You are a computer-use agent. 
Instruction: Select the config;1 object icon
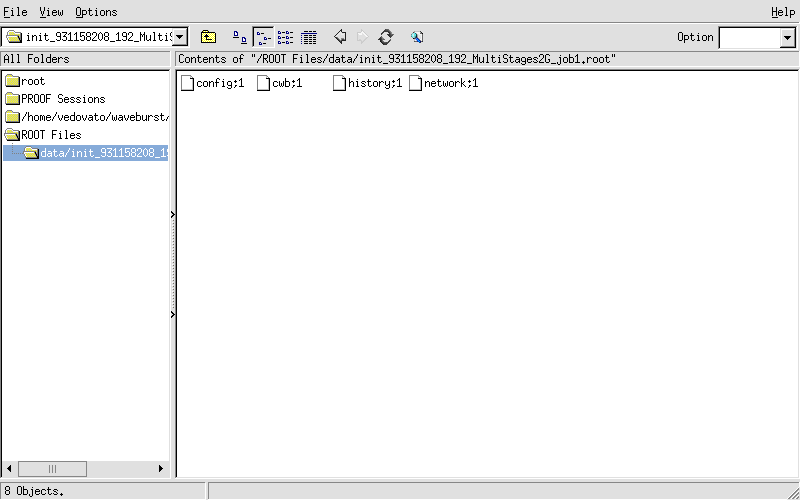pyautogui.click(x=188, y=83)
